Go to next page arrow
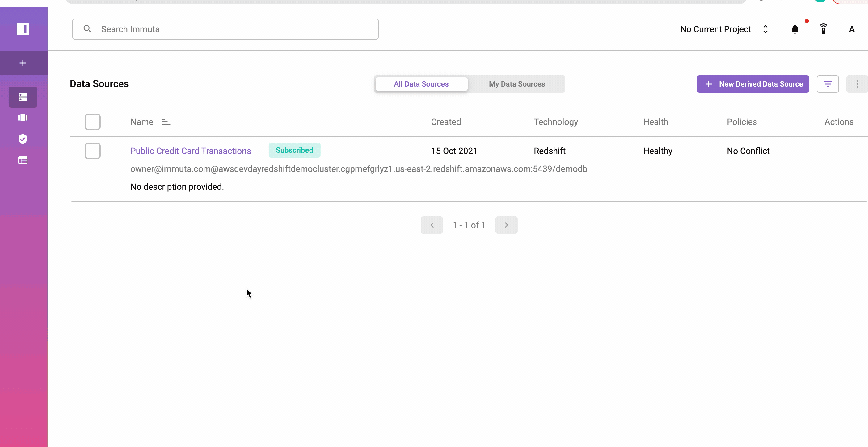The image size is (868, 447). pos(506,225)
